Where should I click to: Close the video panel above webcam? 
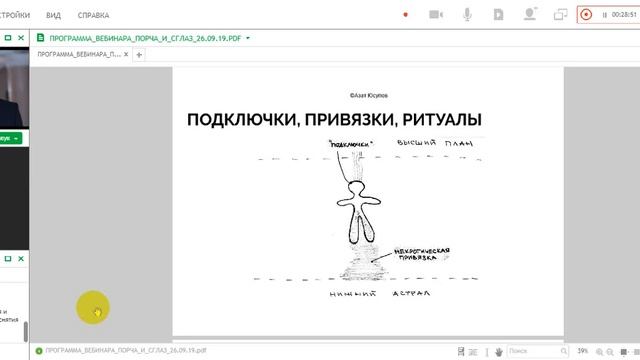[21, 38]
